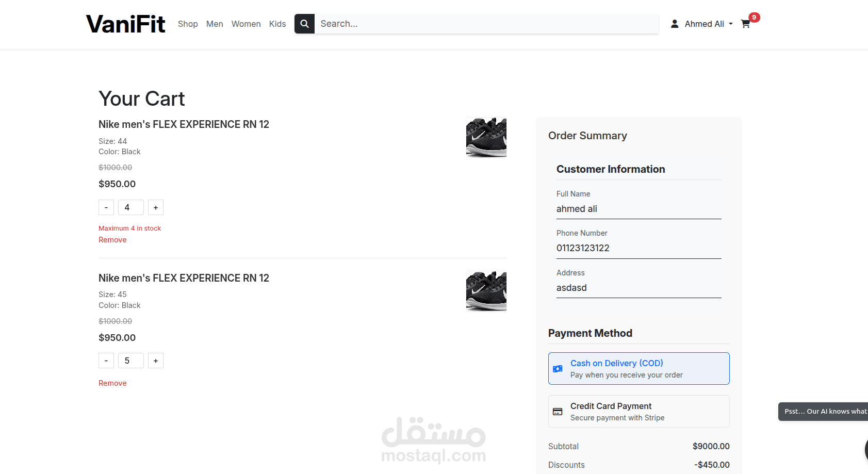Click the quantity field showing 5
This screenshot has width=868, height=474.
(131, 361)
